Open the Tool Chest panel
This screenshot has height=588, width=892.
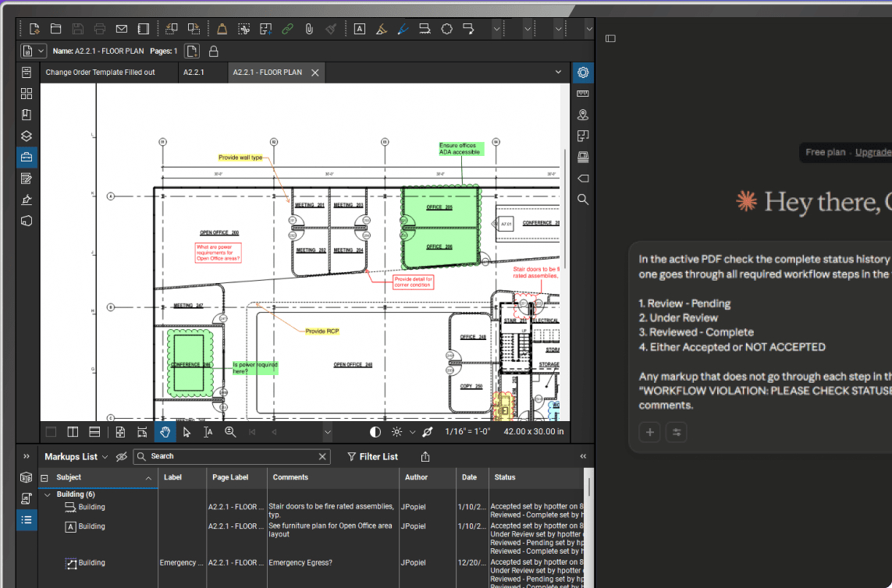tap(27, 157)
